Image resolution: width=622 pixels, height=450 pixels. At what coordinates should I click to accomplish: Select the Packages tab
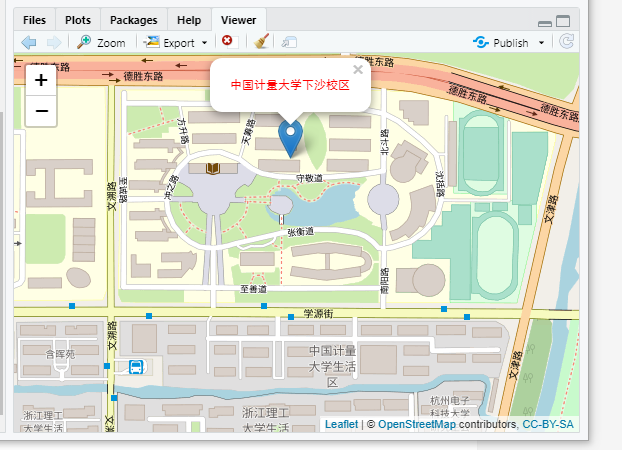[134, 20]
